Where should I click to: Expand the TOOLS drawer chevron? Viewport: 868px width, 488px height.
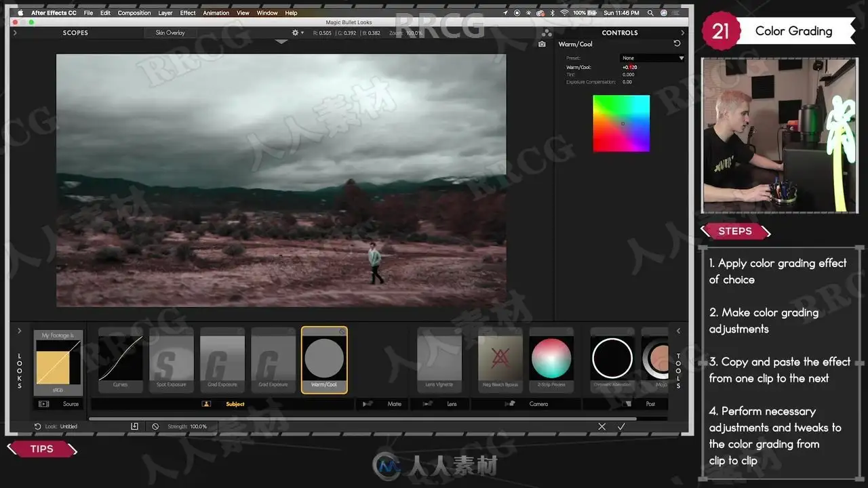678,331
